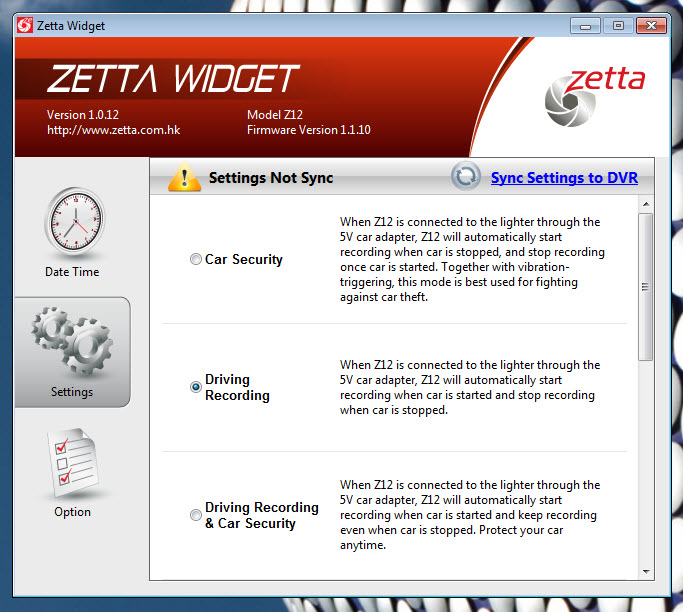Screen dimensions: 683x612
Task: Click the Driving Recording description paragraph
Action: [x=470, y=387]
